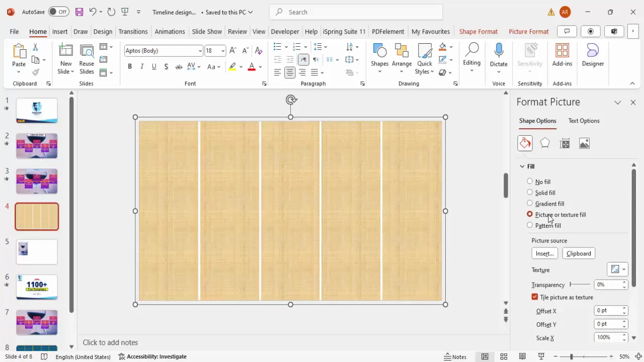Click the Undo arrow icon
Image resolution: width=644 pixels, height=362 pixels.
93,12
